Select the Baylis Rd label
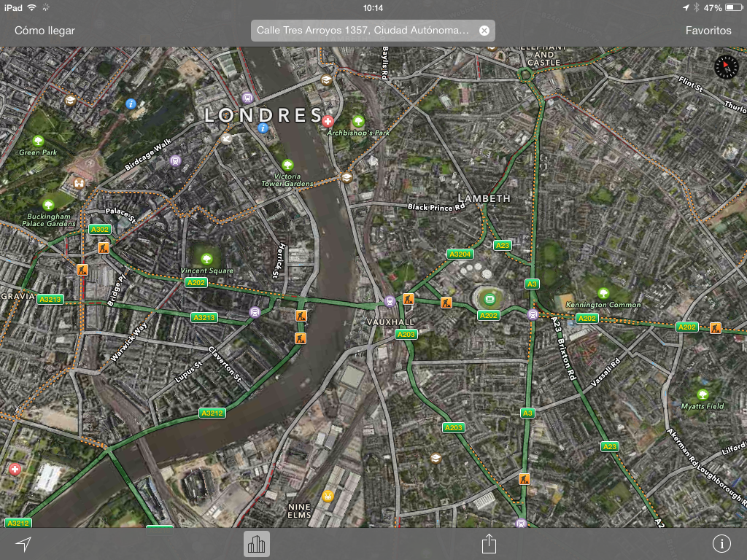Screen dimensions: 747x560 point(385,63)
